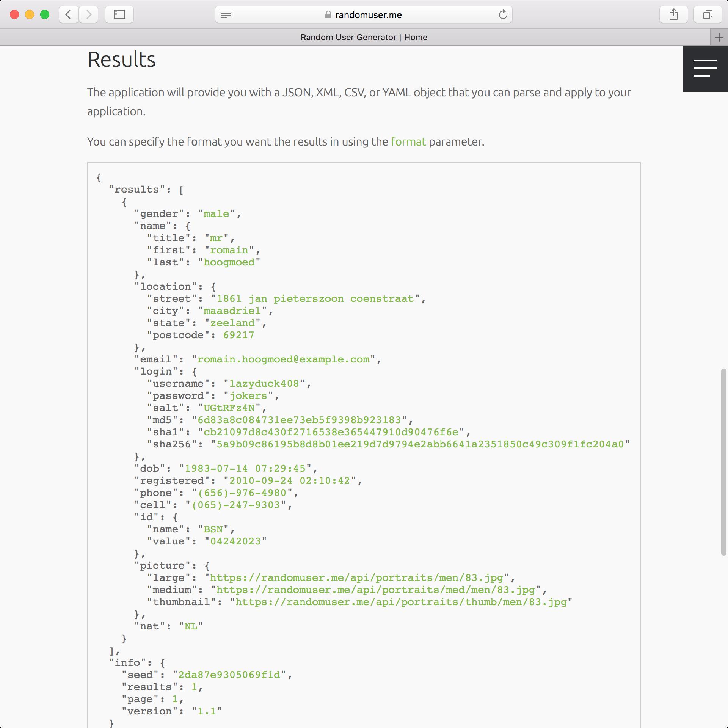Click the last name value hoogmoed
The height and width of the screenshot is (728, 728).
click(x=229, y=262)
